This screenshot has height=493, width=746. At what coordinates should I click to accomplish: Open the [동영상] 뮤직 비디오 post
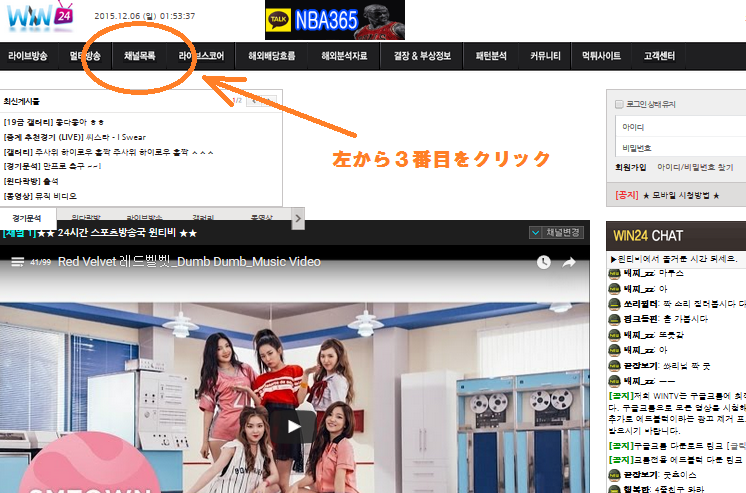pyautogui.click(x=40, y=196)
